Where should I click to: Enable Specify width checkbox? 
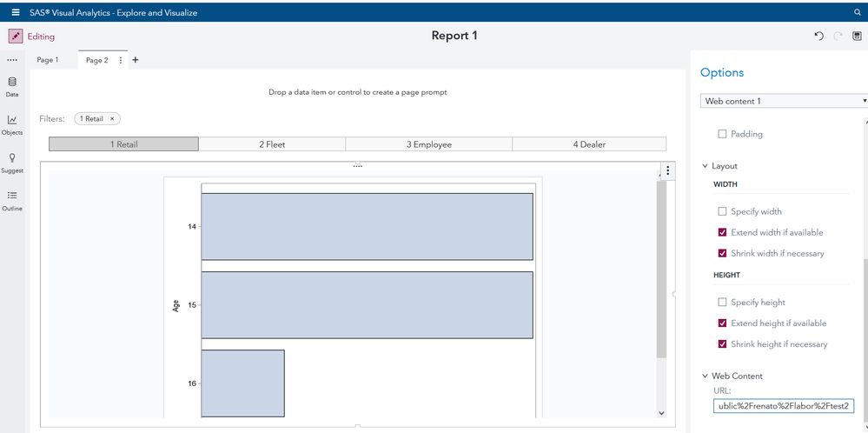(x=722, y=211)
